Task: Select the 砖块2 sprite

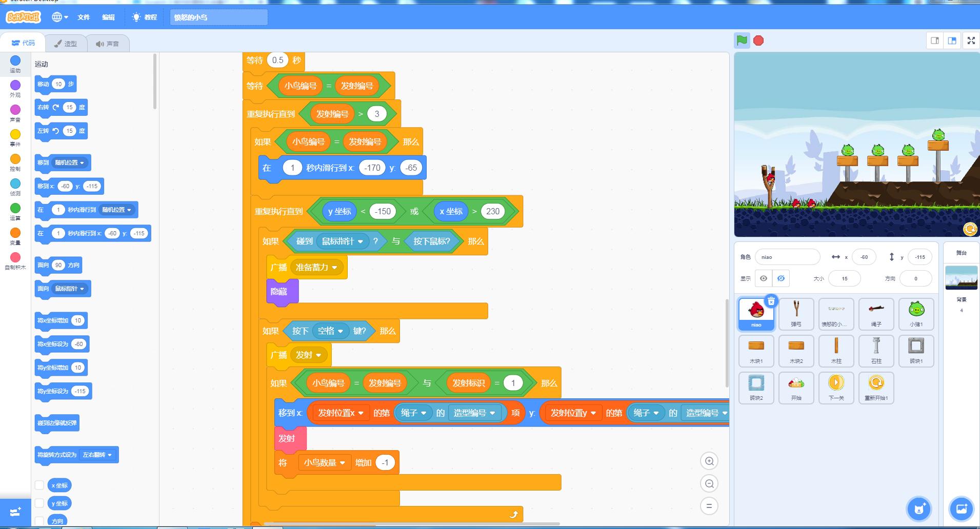Action: (756, 388)
